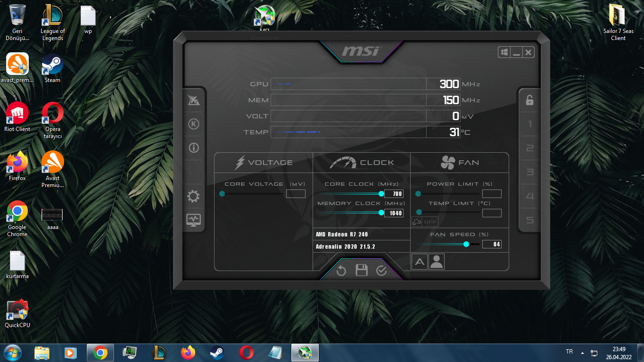Click the empty Core Voltage value field
The width and height of the screenshot is (644, 362).
pos(296,194)
